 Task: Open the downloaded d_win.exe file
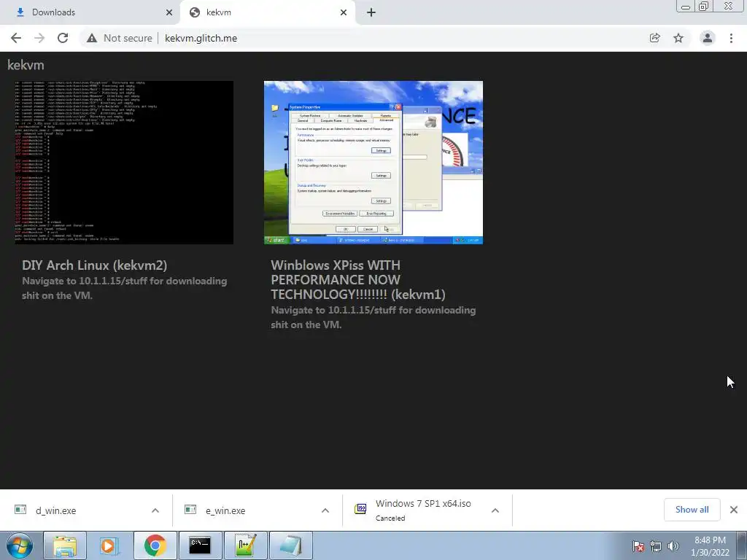55,510
